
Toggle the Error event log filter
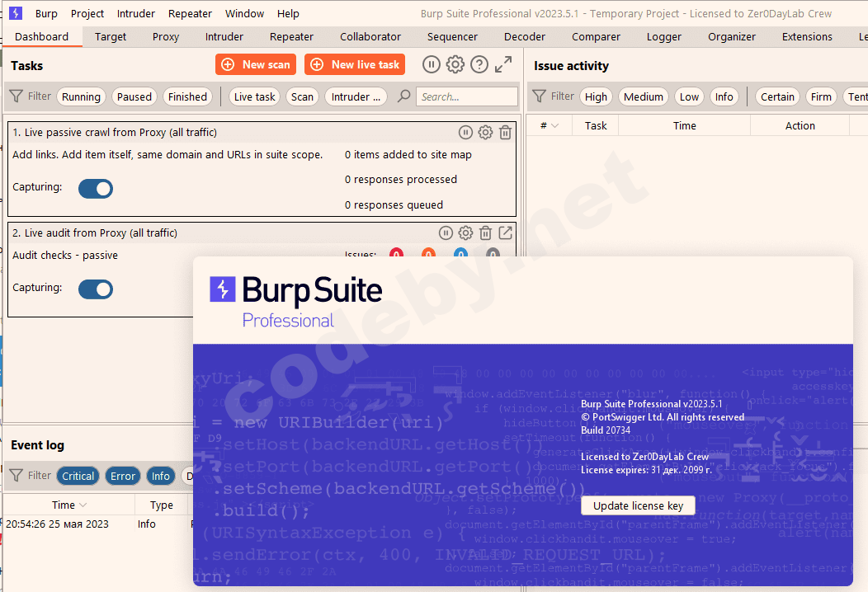point(123,476)
